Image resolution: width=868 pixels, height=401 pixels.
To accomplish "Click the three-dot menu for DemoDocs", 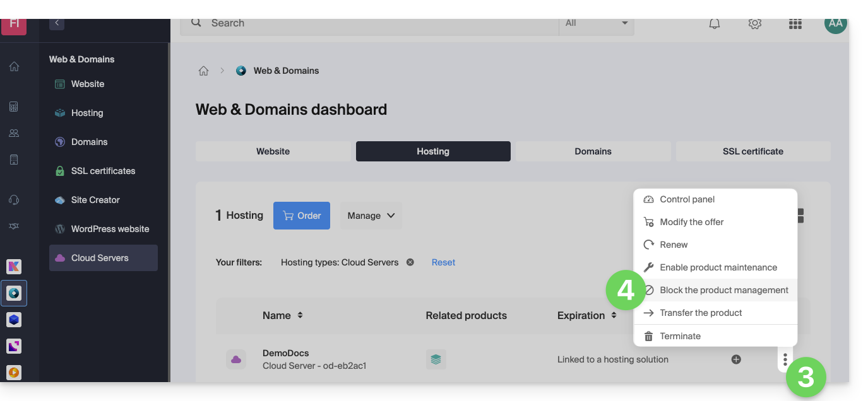I will tap(785, 359).
